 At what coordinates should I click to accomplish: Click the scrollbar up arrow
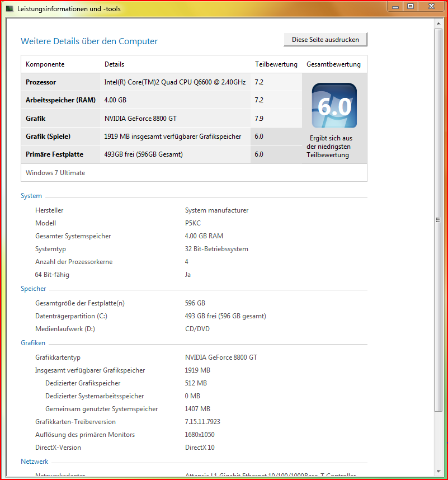click(x=438, y=23)
